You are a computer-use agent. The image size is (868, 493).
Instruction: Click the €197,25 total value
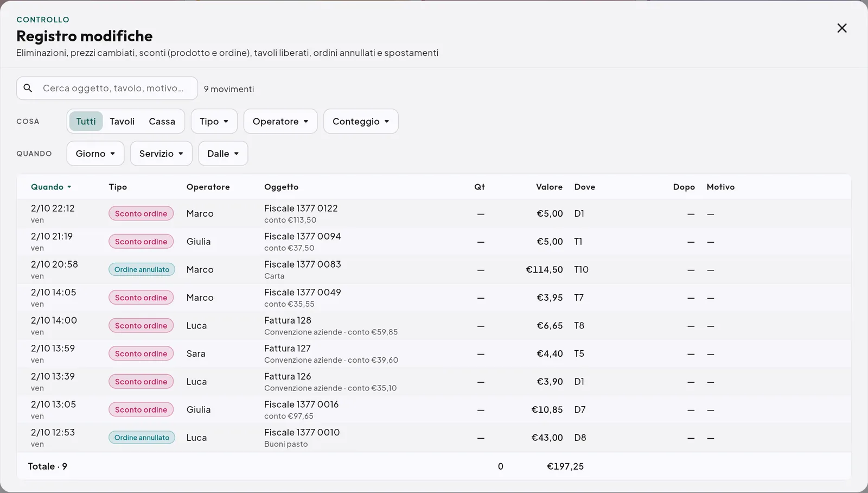[x=565, y=466]
